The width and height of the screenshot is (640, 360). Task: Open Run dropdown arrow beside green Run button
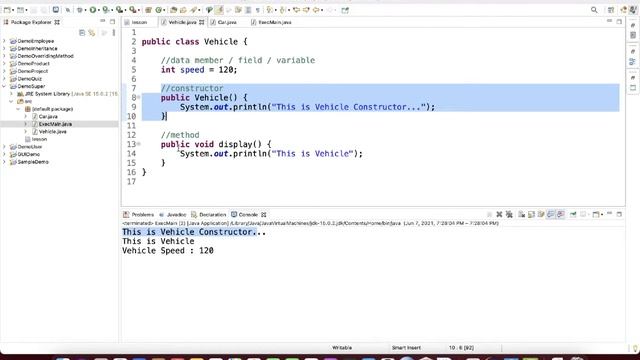[99, 10]
